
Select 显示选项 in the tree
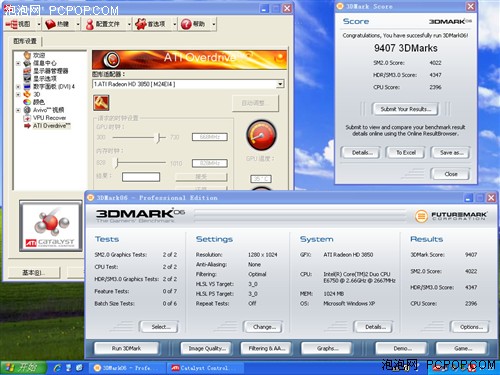click(45, 79)
